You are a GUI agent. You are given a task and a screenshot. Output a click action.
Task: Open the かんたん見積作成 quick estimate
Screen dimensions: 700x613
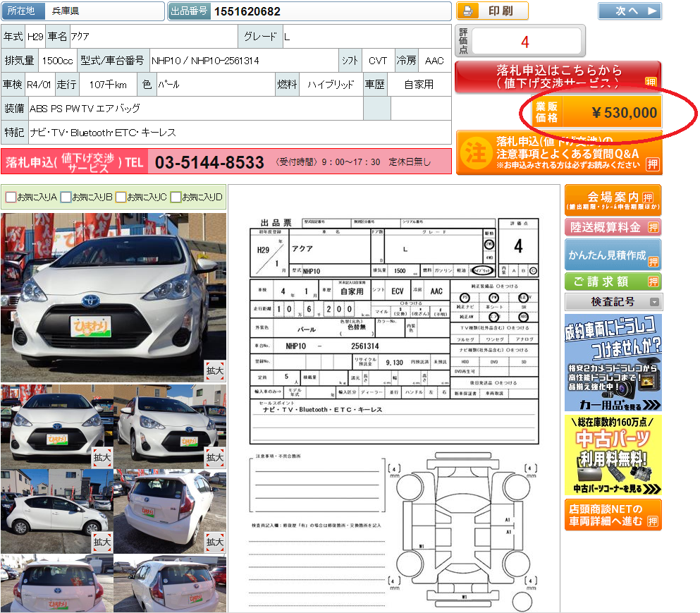pos(613,255)
